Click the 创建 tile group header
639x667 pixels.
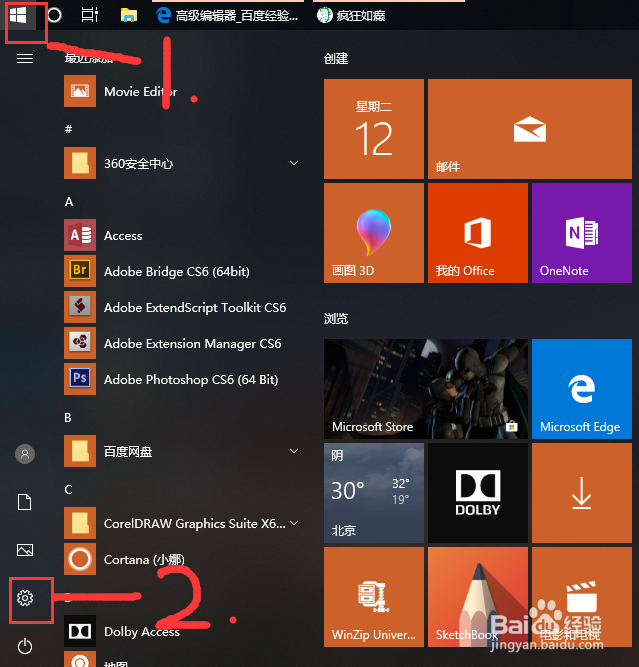coord(336,59)
